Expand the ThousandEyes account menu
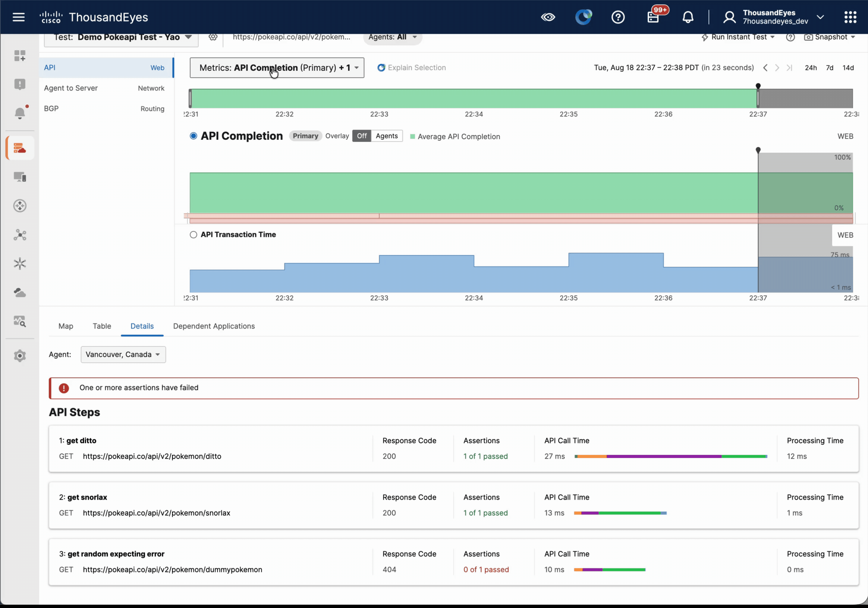 click(775, 17)
